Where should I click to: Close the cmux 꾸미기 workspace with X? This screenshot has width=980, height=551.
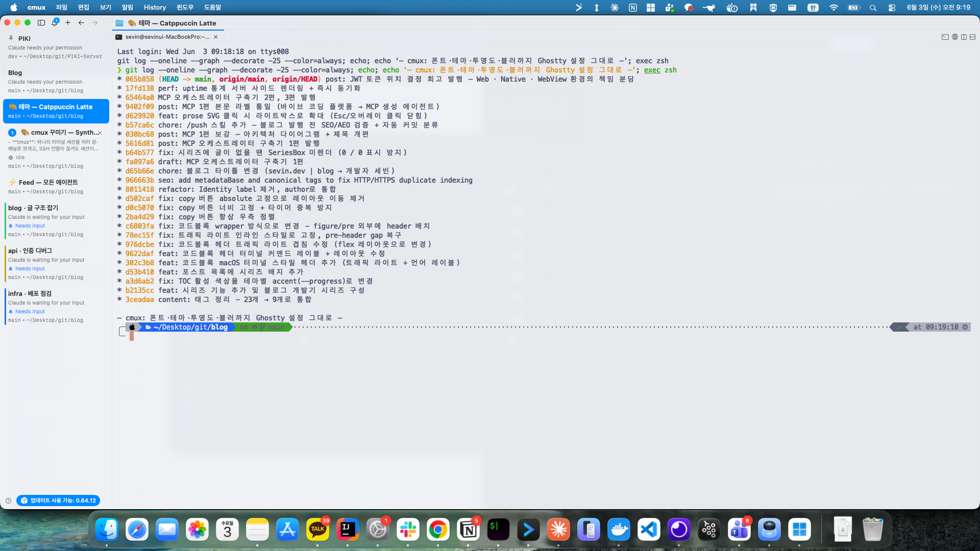click(x=100, y=133)
